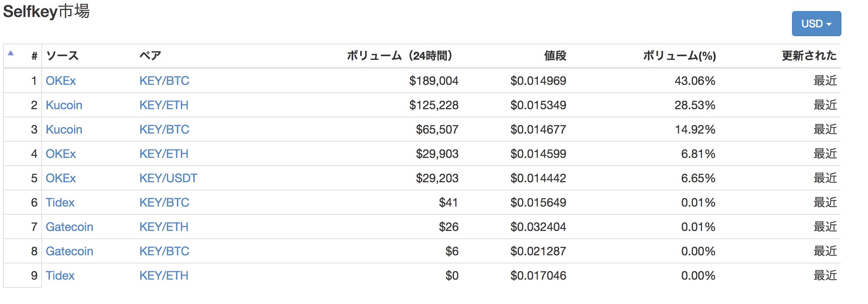Open OKEx KEY/ETH pair in row 4

coord(164,153)
